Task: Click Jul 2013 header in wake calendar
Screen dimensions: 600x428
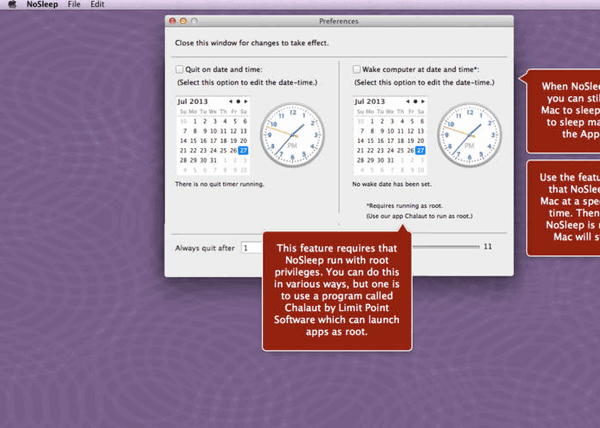Action: [x=370, y=101]
